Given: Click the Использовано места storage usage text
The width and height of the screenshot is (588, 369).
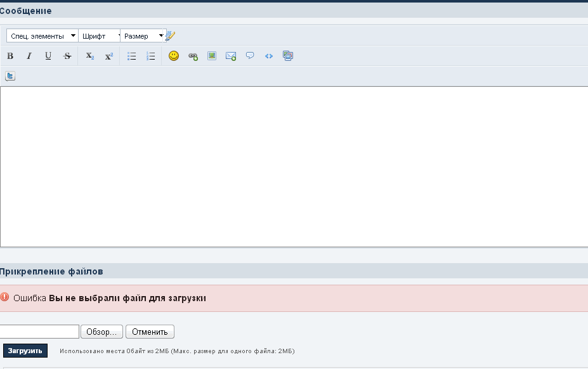Looking at the screenshot, I should [177, 351].
